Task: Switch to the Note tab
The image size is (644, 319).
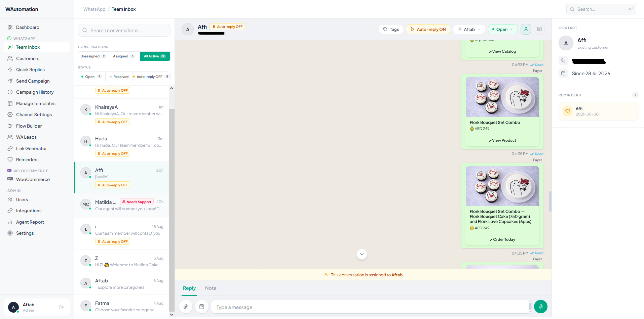Action: pos(211,288)
